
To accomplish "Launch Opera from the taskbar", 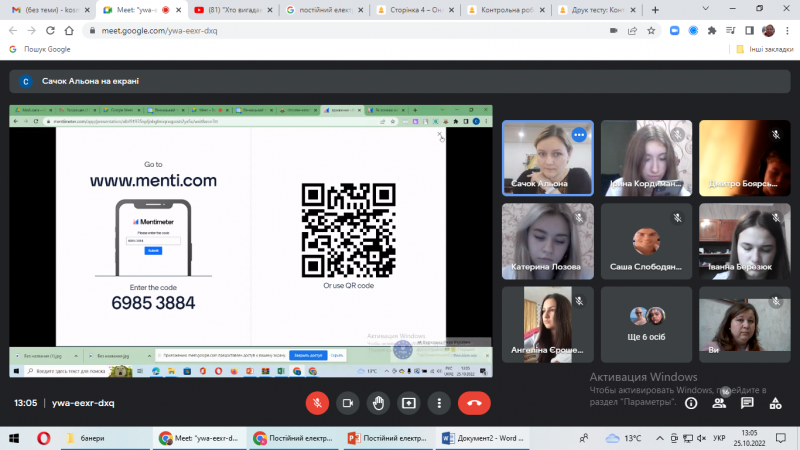I will pos(43,438).
